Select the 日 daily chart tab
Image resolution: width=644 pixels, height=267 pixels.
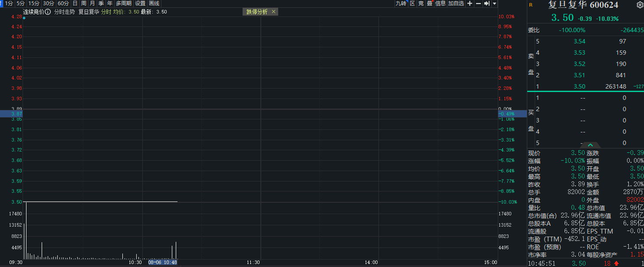coord(75,3)
